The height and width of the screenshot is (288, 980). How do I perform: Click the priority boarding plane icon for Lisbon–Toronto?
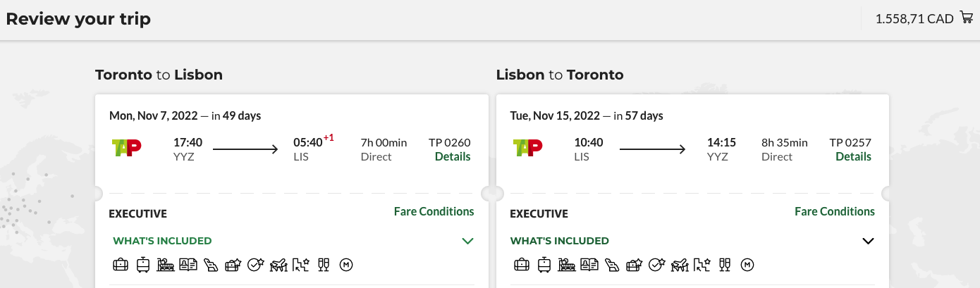click(x=680, y=265)
